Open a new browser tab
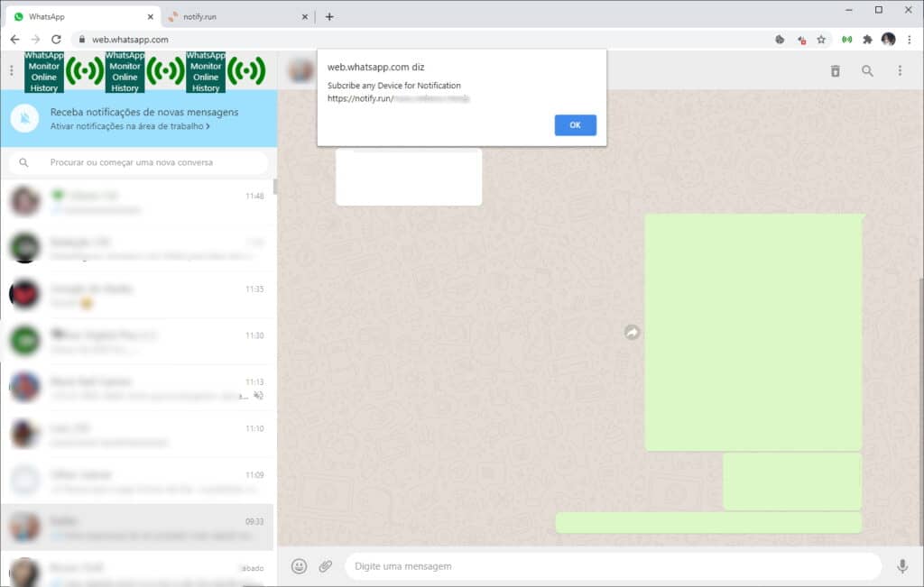 pos(329,17)
